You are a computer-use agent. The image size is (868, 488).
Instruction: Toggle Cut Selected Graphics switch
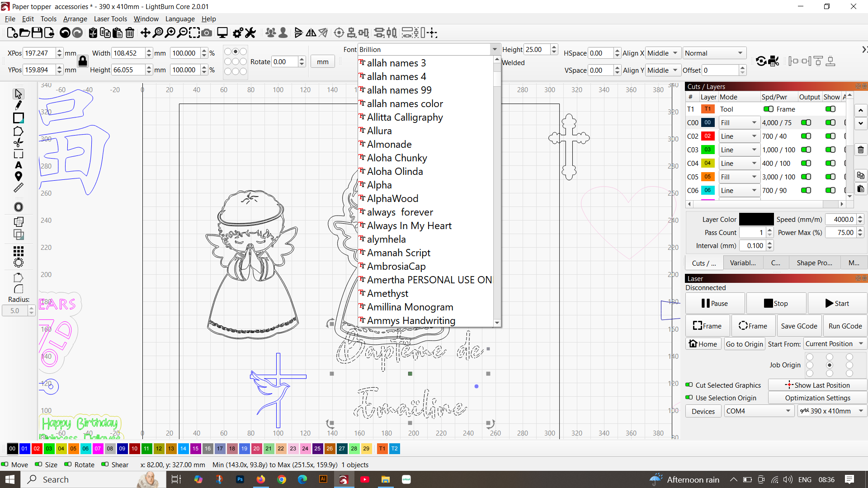689,385
